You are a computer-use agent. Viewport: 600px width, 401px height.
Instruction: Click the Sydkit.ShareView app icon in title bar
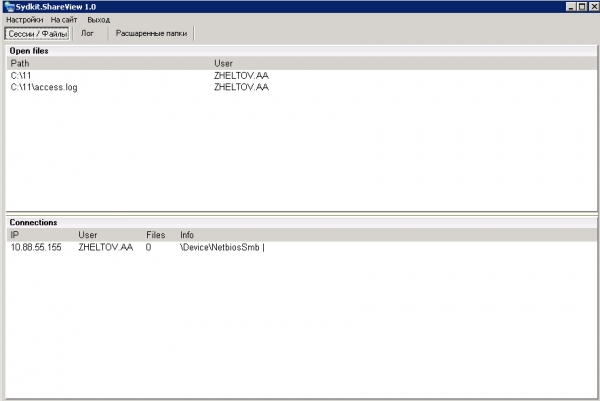click(8, 7)
